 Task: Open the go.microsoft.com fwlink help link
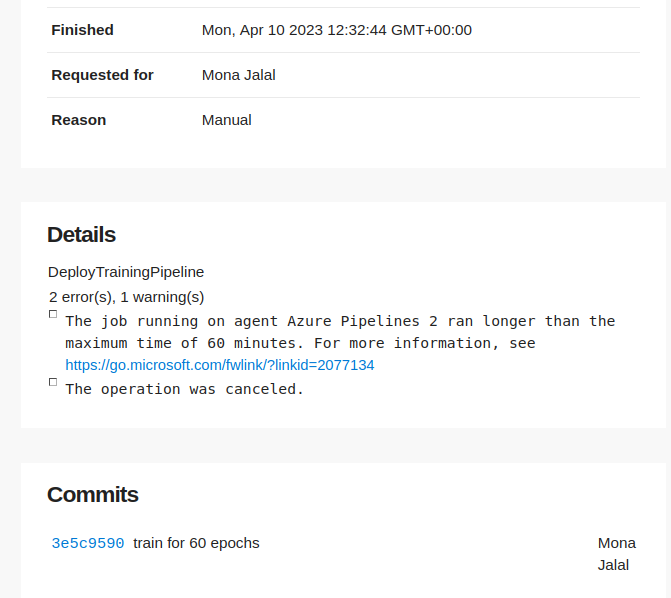[220, 365]
